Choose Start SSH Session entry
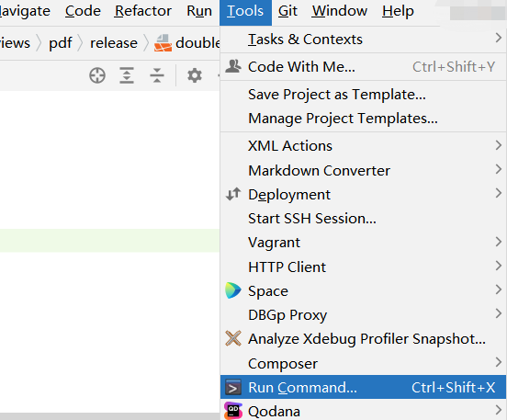507x420 pixels. tap(363, 219)
